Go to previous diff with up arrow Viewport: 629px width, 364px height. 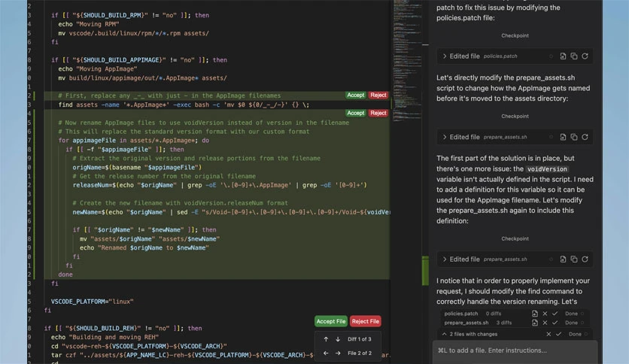pyautogui.click(x=326, y=339)
